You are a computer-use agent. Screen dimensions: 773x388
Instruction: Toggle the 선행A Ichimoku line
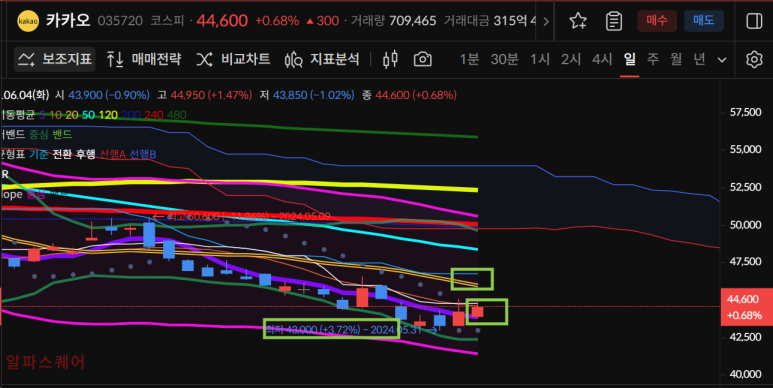(112, 154)
